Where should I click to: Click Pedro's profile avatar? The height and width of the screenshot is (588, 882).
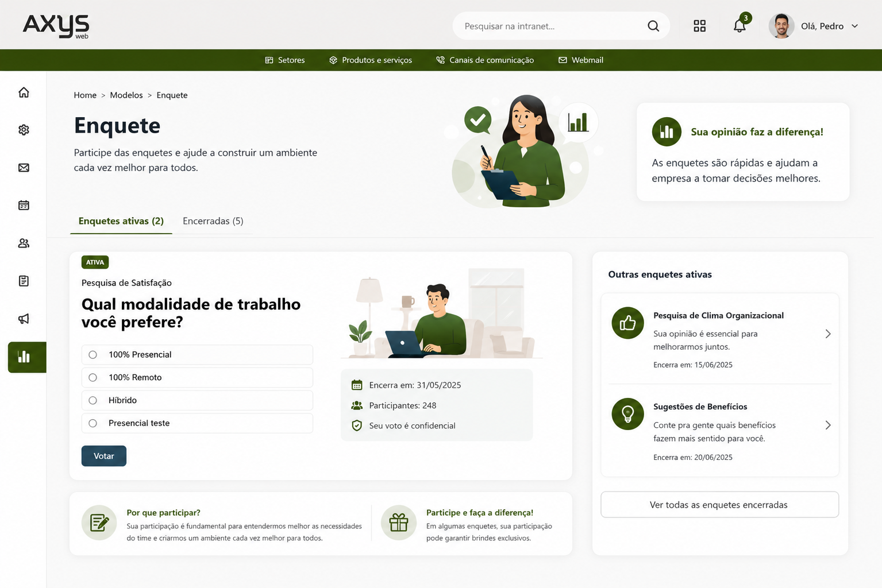[781, 26]
